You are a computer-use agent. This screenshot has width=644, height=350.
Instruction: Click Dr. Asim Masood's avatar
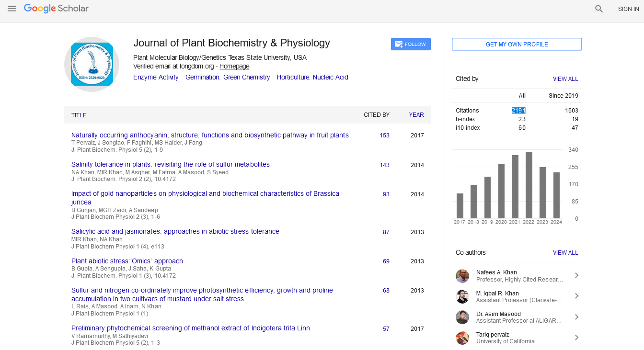(462, 317)
